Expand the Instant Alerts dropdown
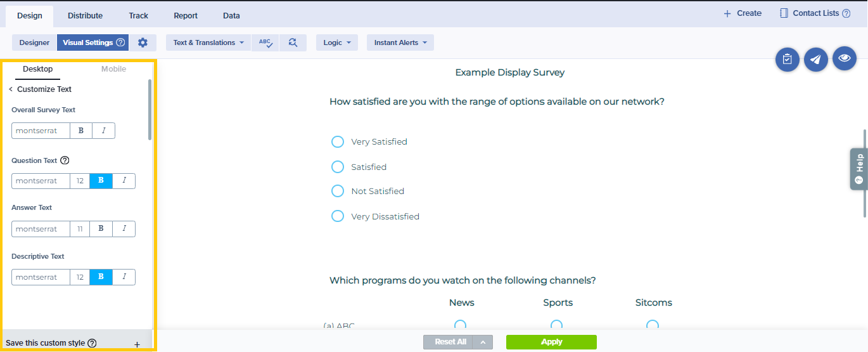The width and height of the screenshot is (868, 352). [x=400, y=42]
